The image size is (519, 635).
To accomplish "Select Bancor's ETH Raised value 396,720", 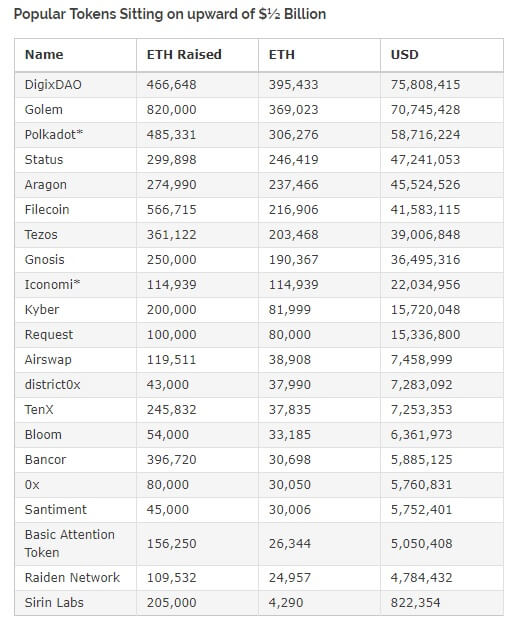I will (171, 460).
